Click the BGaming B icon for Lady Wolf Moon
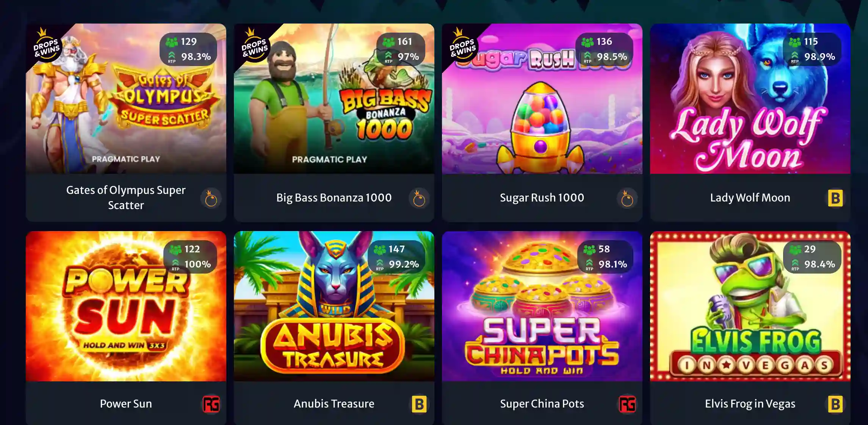This screenshot has width=868, height=425. point(835,198)
